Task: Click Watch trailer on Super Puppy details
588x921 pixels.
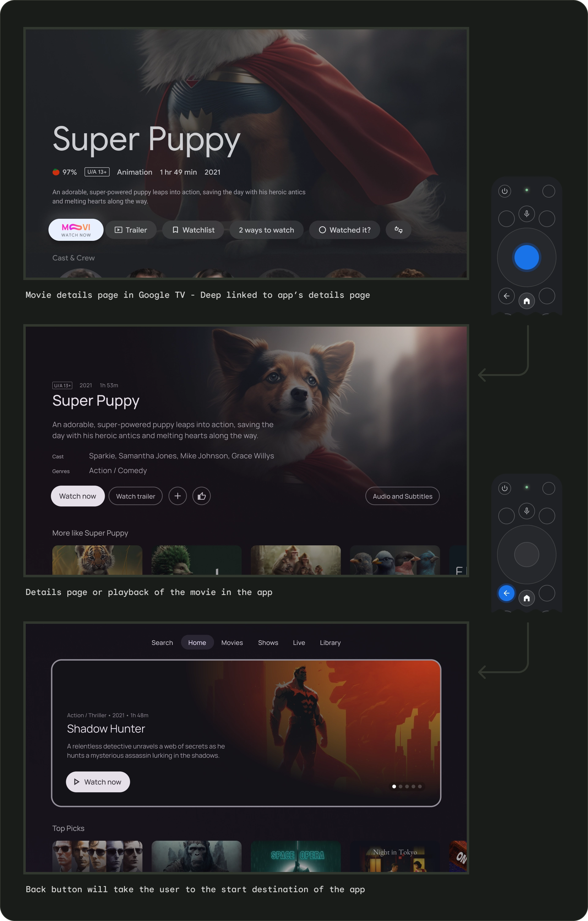Action: click(135, 496)
